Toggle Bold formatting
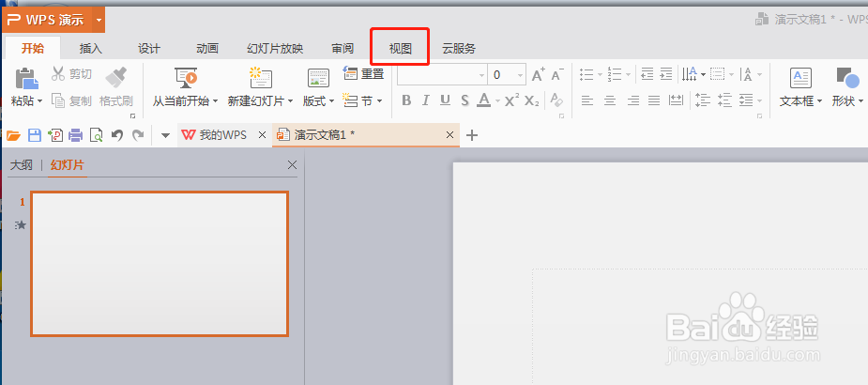868x385 pixels. click(x=406, y=100)
